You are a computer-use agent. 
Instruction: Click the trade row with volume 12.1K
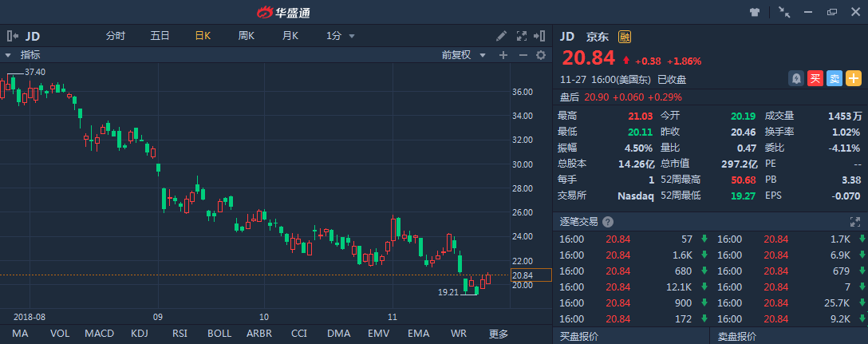pyautogui.click(x=631, y=287)
